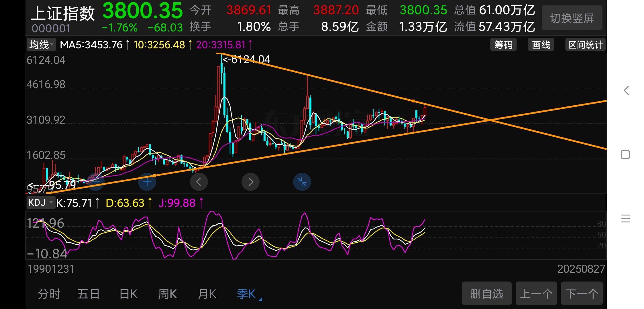This screenshot has width=644, height=309.
Task: Select the orange upper trendline handle
Action: point(413,101)
